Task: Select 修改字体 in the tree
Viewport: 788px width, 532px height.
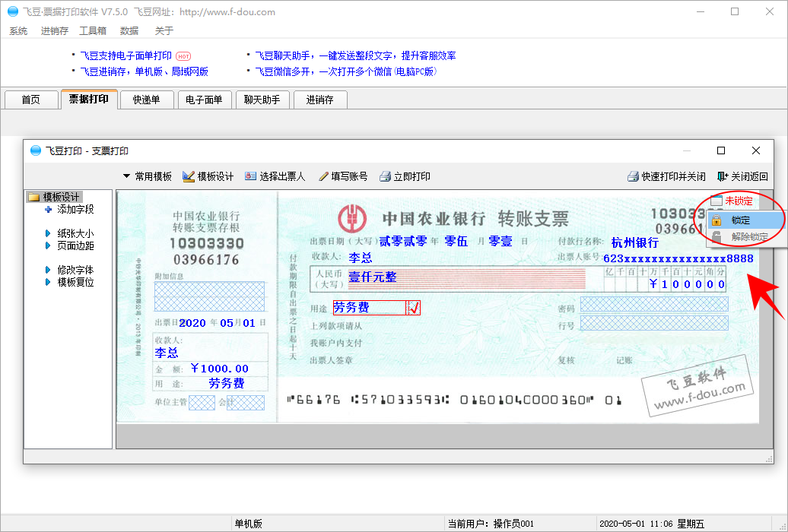Action: click(x=75, y=271)
